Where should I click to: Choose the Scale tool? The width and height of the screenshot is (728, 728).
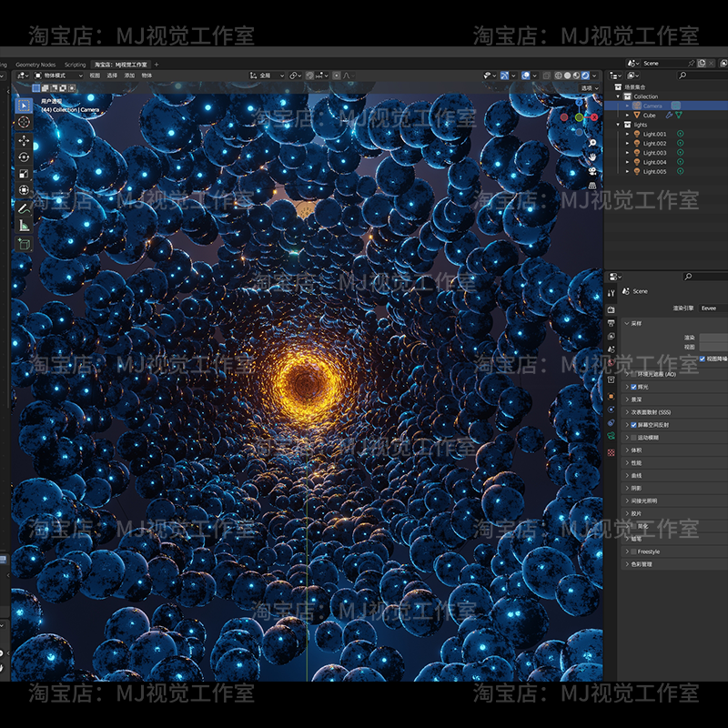24,174
